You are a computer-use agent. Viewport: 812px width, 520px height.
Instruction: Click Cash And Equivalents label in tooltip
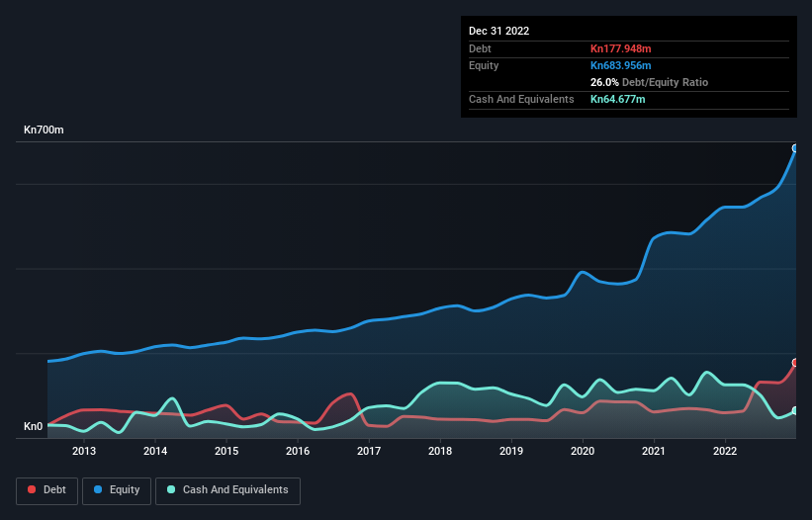[x=521, y=99]
